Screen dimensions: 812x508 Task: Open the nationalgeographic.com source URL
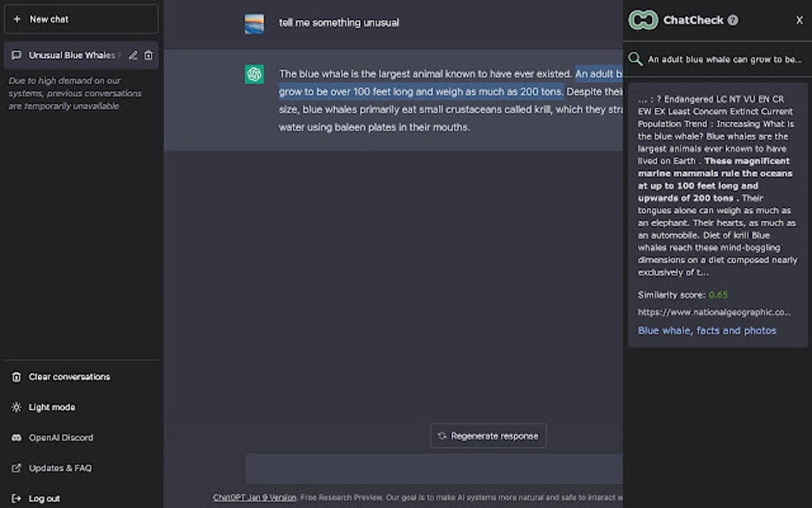point(716,311)
